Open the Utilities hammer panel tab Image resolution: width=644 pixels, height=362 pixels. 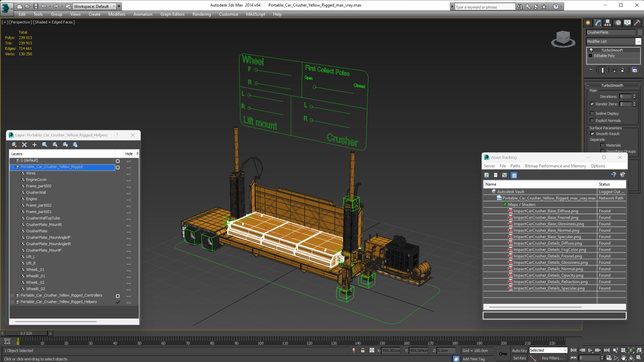click(x=637, y=23)
